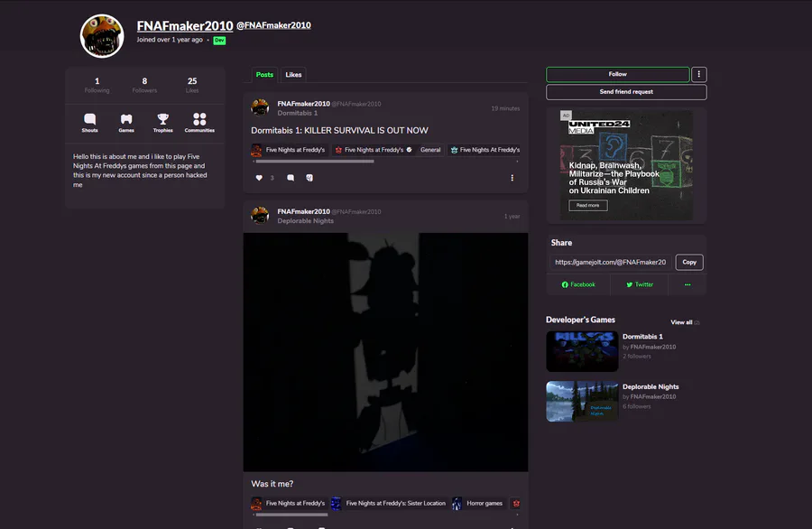This screenshot has height=529, width=812.
Task: Open the Trophies icon
Action: [163, 123]
